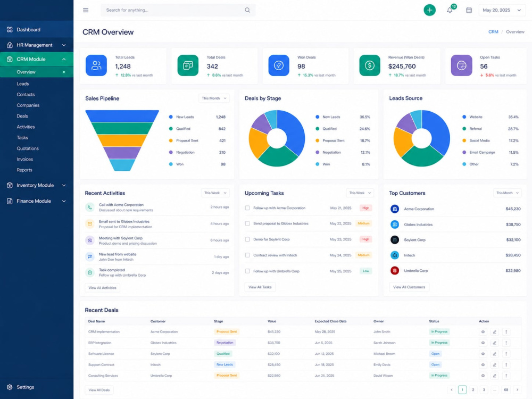Open more options for ERP Integration deal
The height and width of the screenshot is (399, 532).
(506, 343)
